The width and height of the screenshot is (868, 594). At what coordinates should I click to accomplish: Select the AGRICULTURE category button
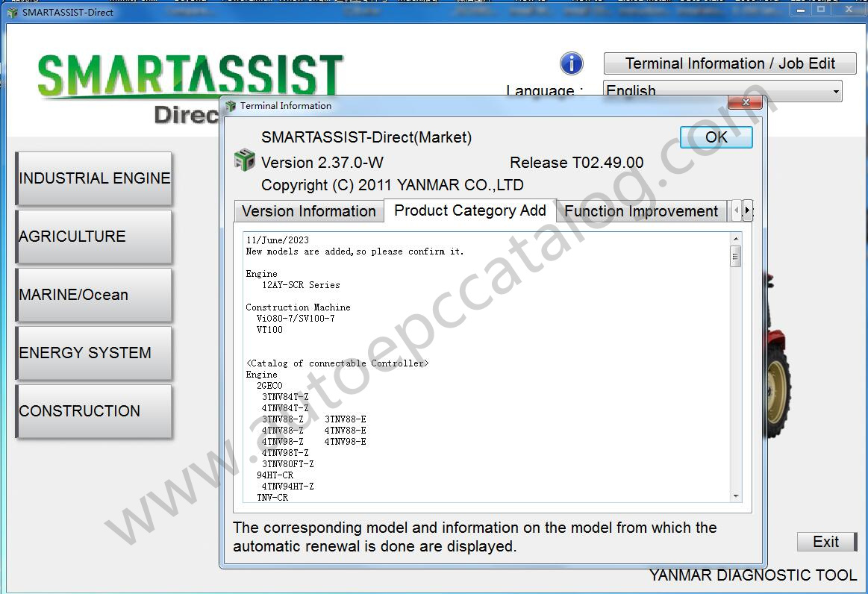94,237
